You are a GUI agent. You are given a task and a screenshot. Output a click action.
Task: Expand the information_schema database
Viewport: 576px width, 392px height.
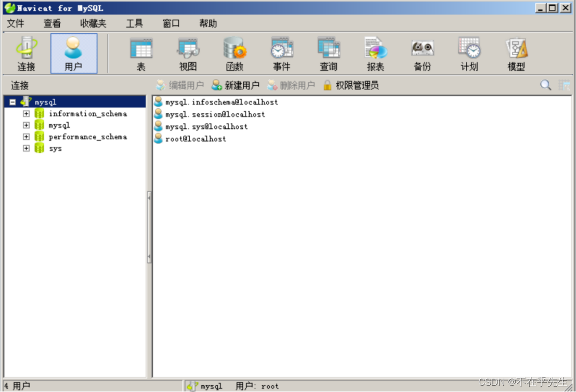[x=26, y=113]
